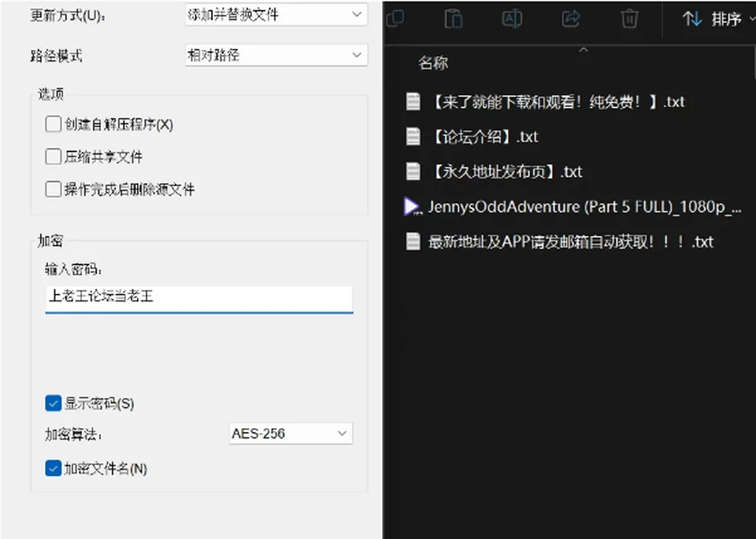Click the paste clipboard icon
This screenshot has height=539, width=756.
454,19
